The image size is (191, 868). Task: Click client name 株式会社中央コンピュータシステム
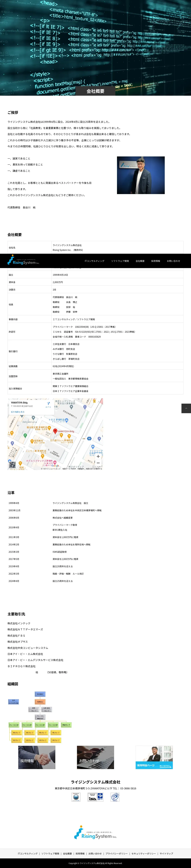pyautogui.click(x=28, y=648)
